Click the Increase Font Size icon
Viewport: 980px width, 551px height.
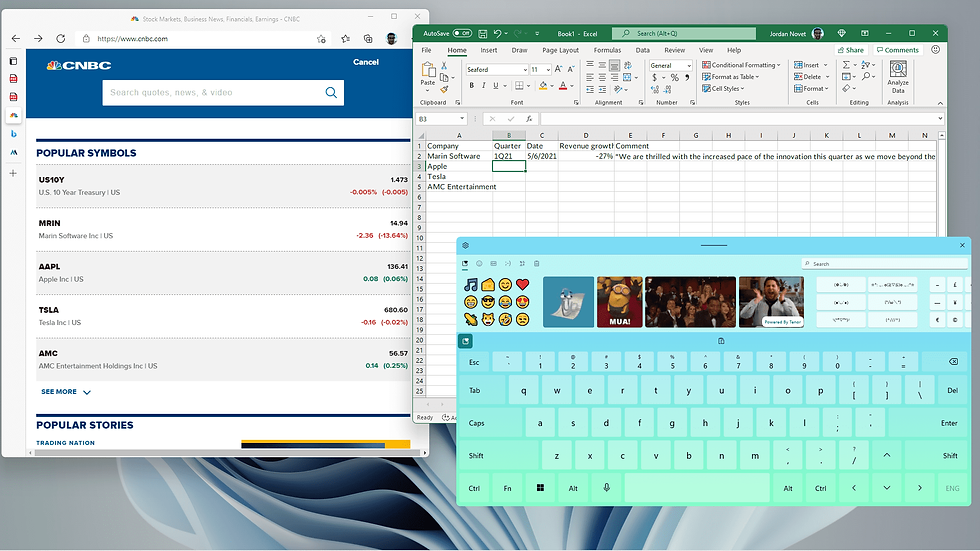tap(558, 69)
